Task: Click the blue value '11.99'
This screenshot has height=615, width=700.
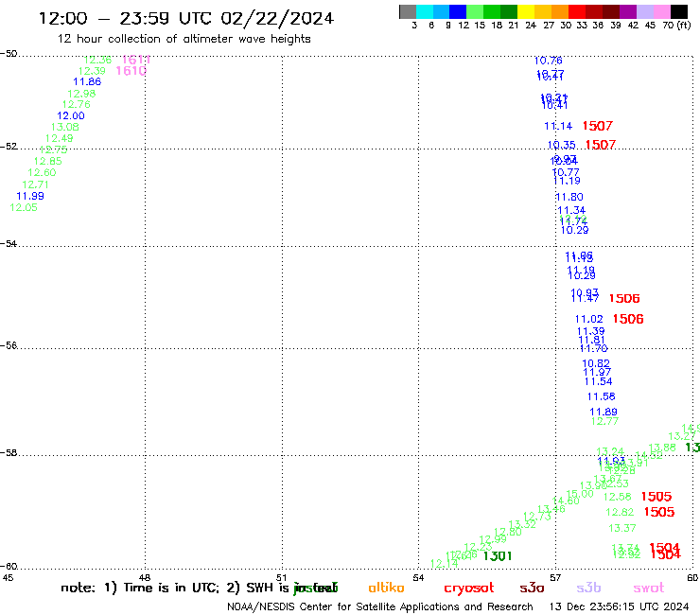Action: 30,196
